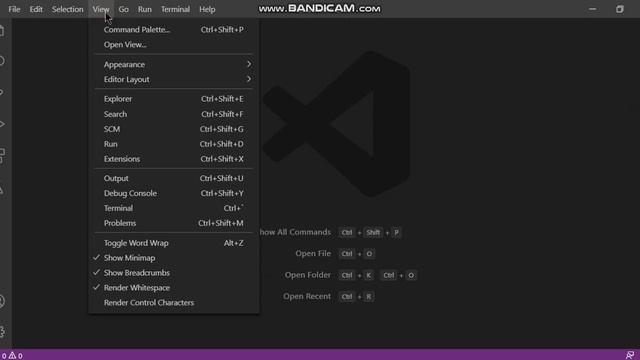640x360 pixels.
Task: Open Manage gear icon in activity bar
Action: 2,331
